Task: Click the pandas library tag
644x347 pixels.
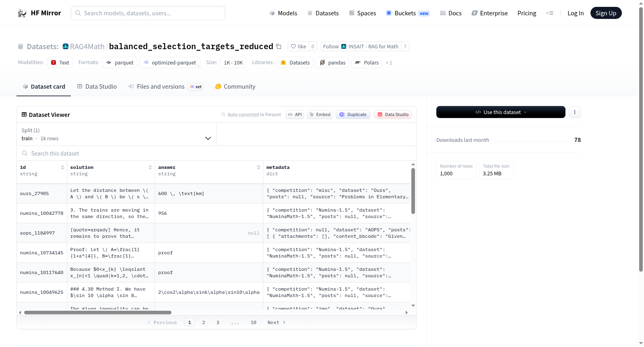Action: click(x=332, y=62)
